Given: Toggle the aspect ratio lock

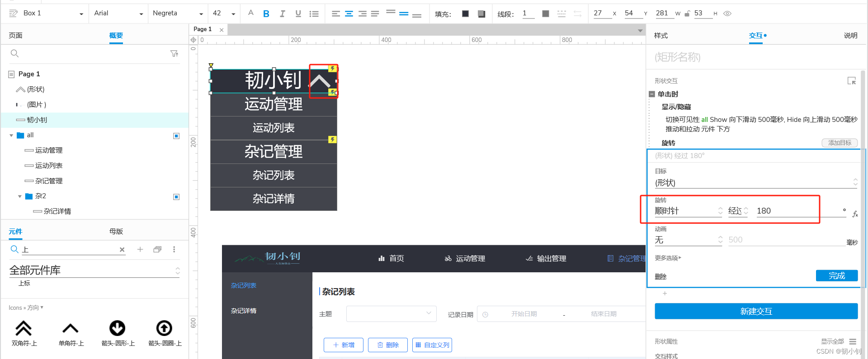Looking at the screenshot, I should pyautogui.click(x=687, y=14).
